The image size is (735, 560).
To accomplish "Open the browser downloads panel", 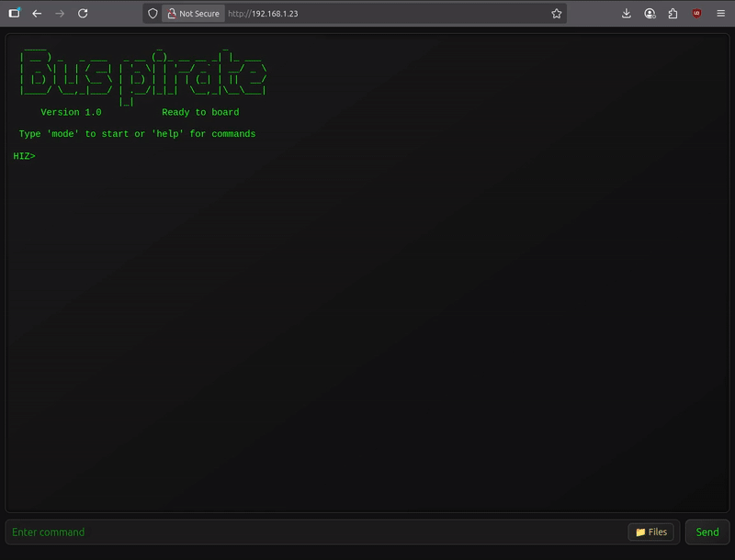I will tap(627, 14).
